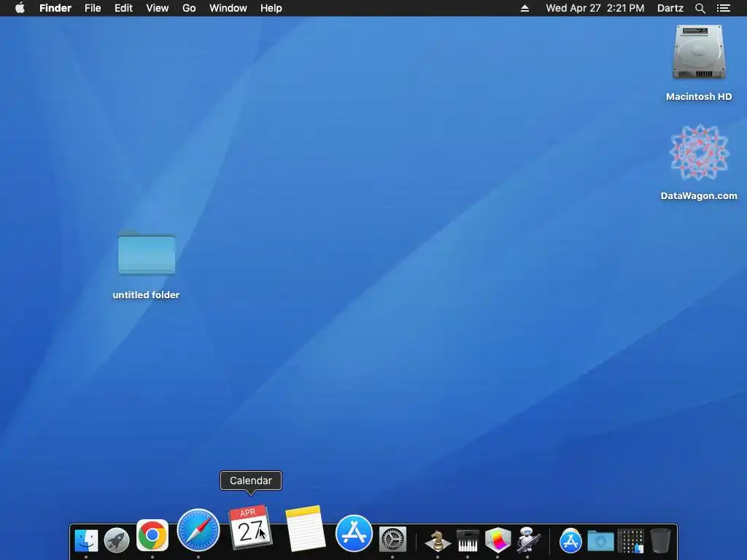This screenshot has height=560, width=747.
Task: Open the grid-of-icons stack beside Trash
Action: click(631, 541)
